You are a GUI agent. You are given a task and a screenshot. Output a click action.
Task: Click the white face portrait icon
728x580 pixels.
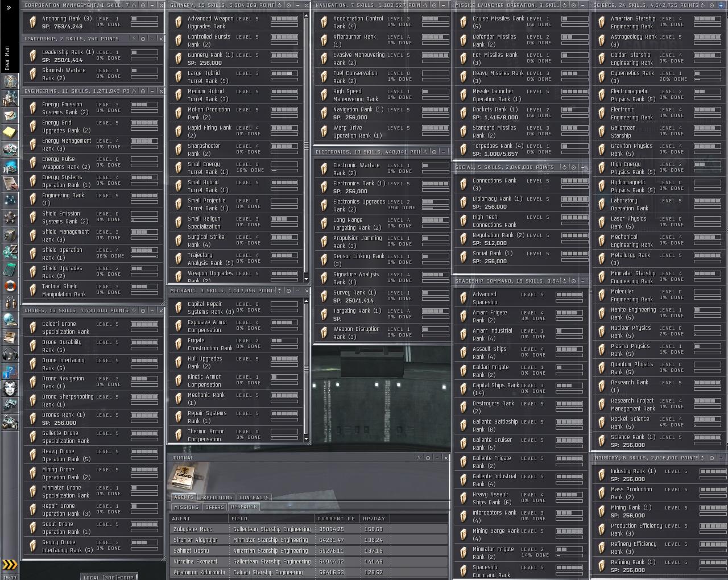click(x=10, y=389)
